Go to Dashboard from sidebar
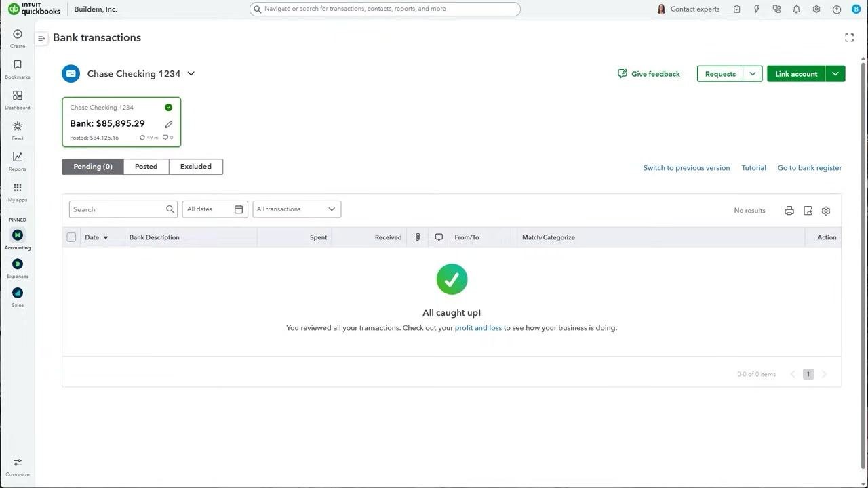The height and width of the screenshot is (488, 868). [x=18, y=100]
